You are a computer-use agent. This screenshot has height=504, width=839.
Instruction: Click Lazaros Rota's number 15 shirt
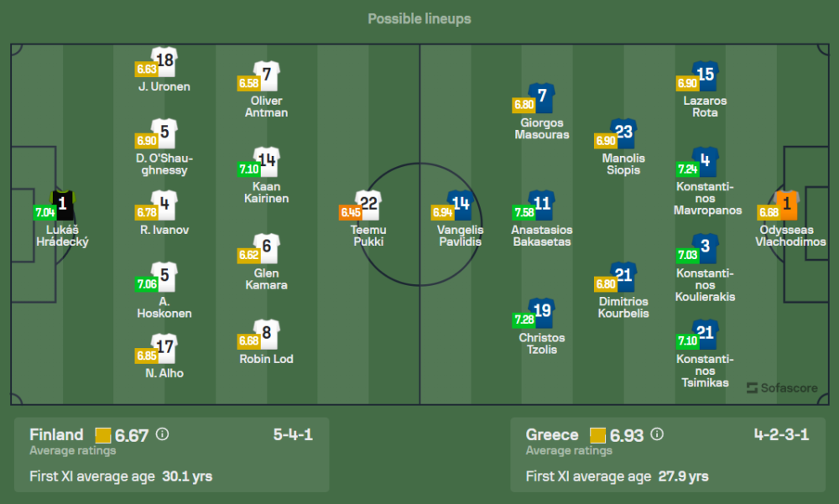705,75
